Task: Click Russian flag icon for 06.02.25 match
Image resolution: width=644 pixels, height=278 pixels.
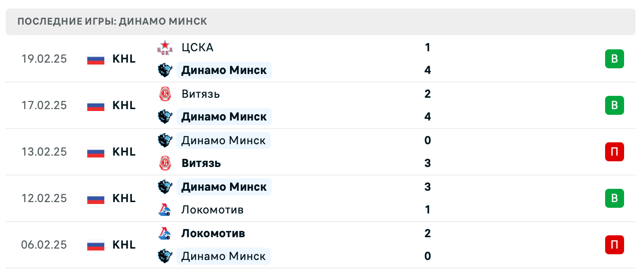Action: (x=96, y=245)
